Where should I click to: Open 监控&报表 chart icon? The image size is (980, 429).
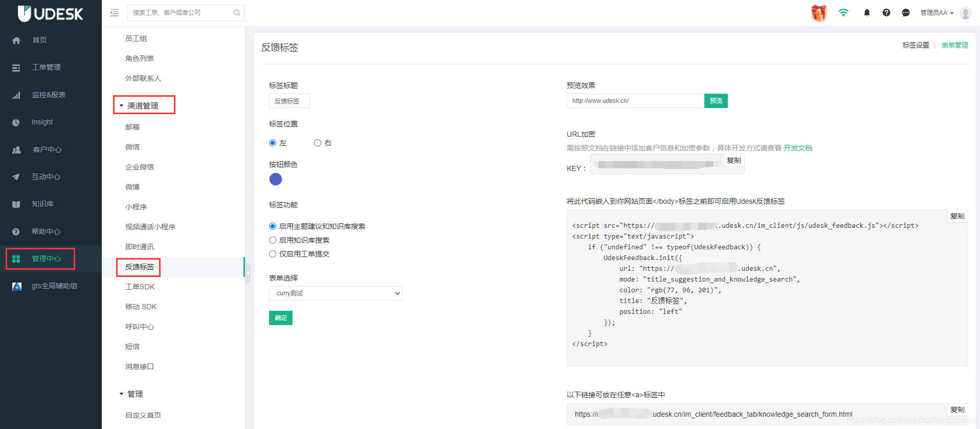16,95
